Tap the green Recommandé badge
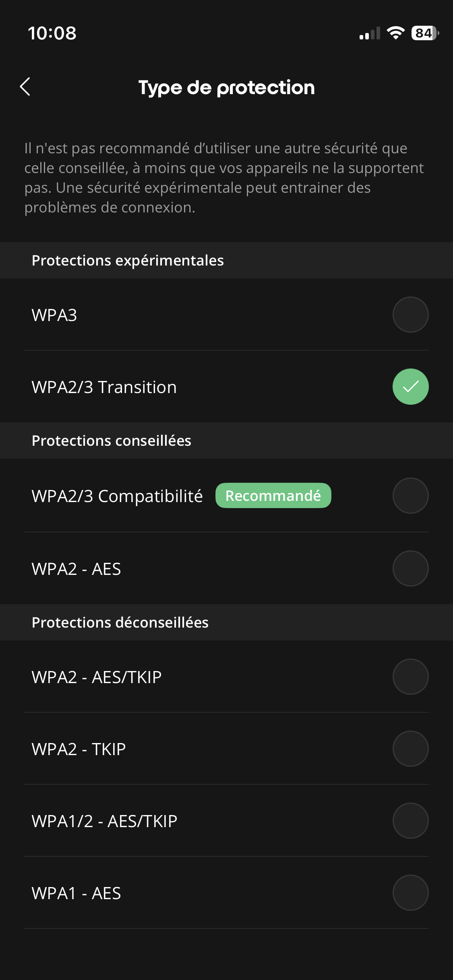Screen dimensions: 453x980 (273, 496)
